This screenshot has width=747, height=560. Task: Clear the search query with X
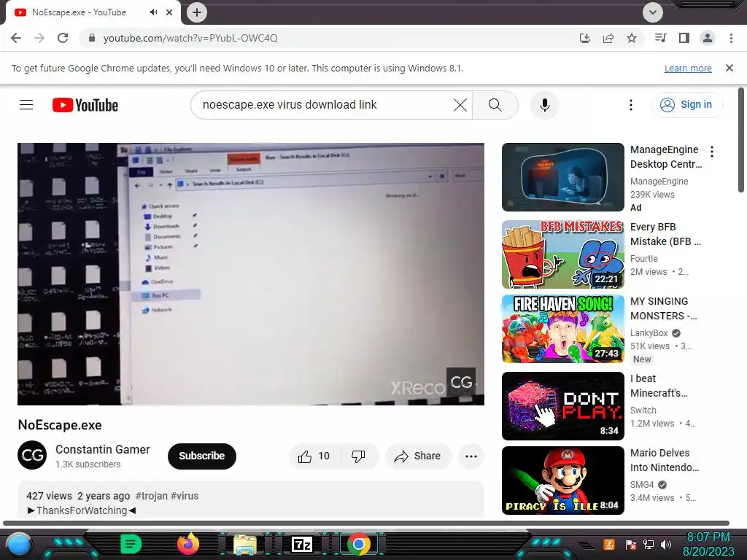pos(460,105)
